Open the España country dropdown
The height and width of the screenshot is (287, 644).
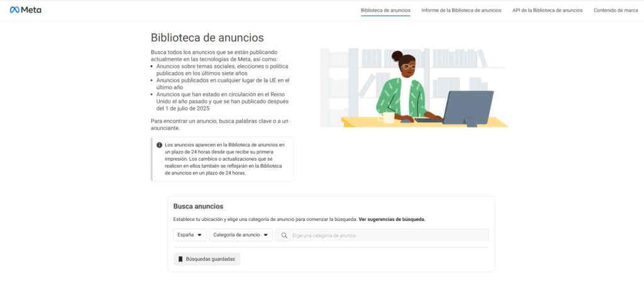click(190, 235)
